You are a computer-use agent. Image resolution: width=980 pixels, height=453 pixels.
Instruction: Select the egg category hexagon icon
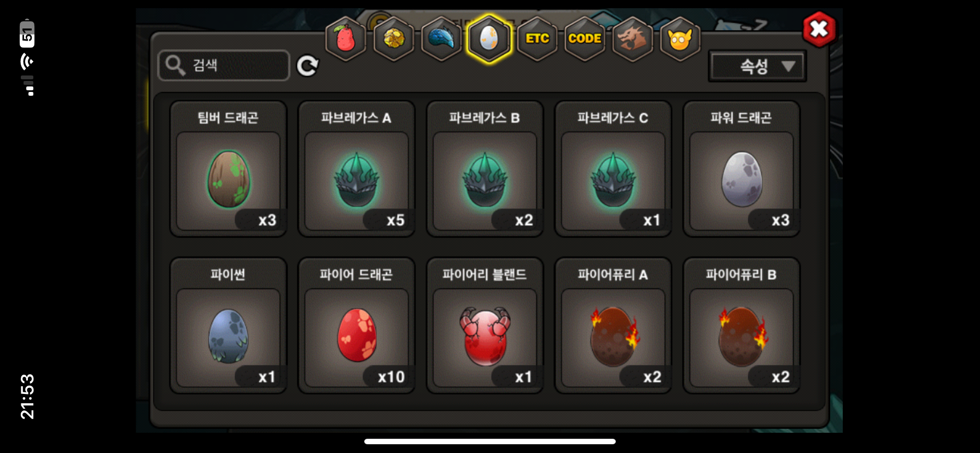489,39
